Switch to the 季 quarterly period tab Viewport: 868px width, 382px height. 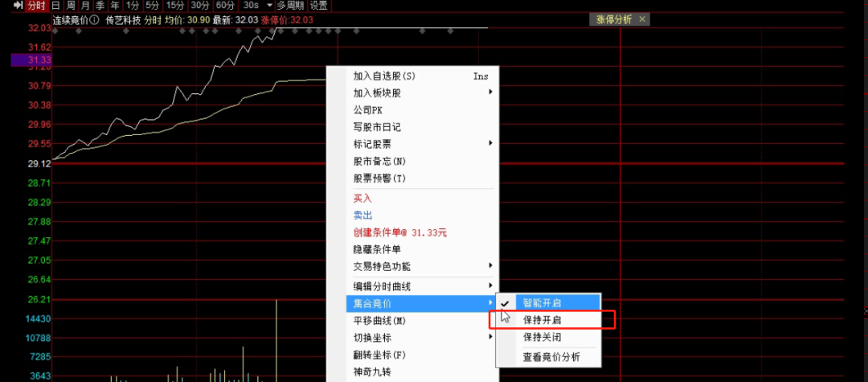coord(100,6)
